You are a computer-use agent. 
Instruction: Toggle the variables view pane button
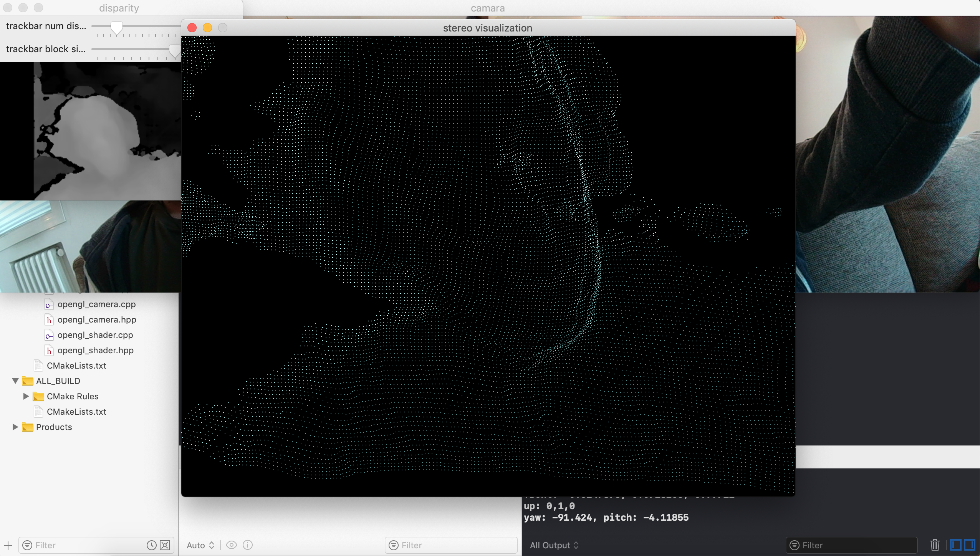[956, 545]
